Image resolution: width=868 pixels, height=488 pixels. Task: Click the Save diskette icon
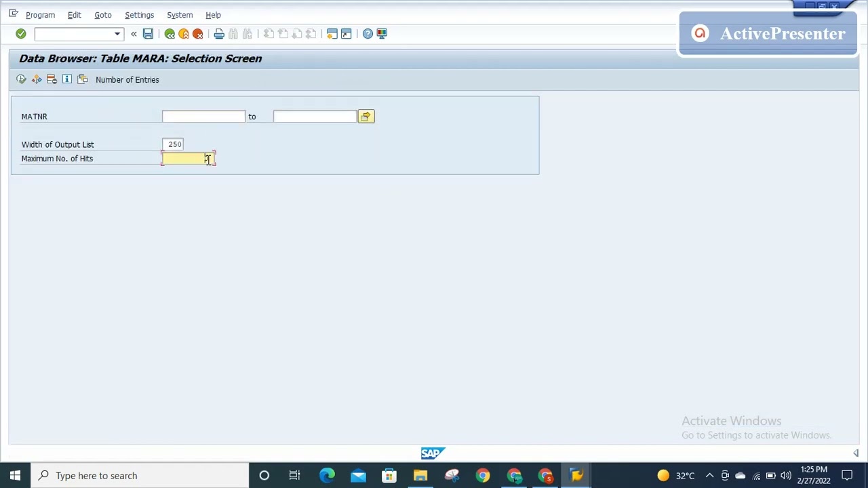[x=148, y=34]
